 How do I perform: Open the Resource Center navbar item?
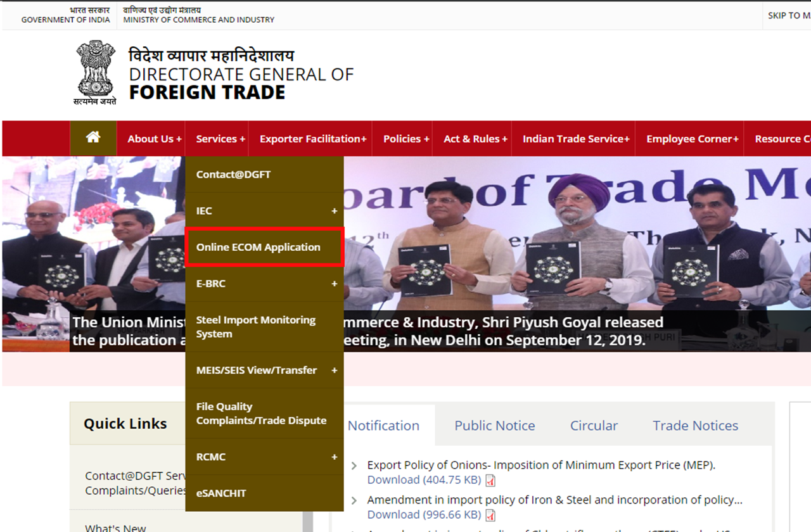pos(782,139)
